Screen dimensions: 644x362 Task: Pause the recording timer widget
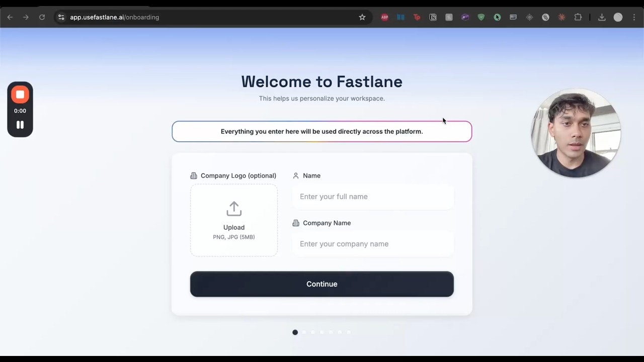(20, 125)
